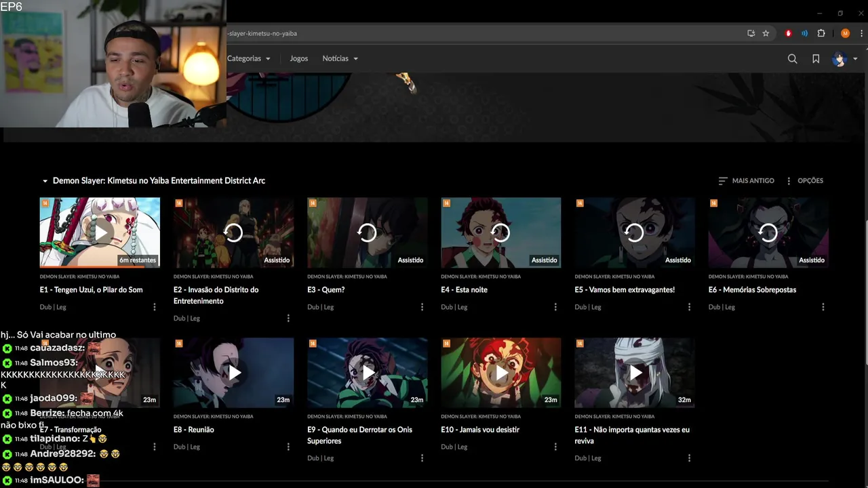This screenshot has height=488, width=868.
Task: Open title E6 - Memórias Sobrepostas
Action: (x=753, y=290)
